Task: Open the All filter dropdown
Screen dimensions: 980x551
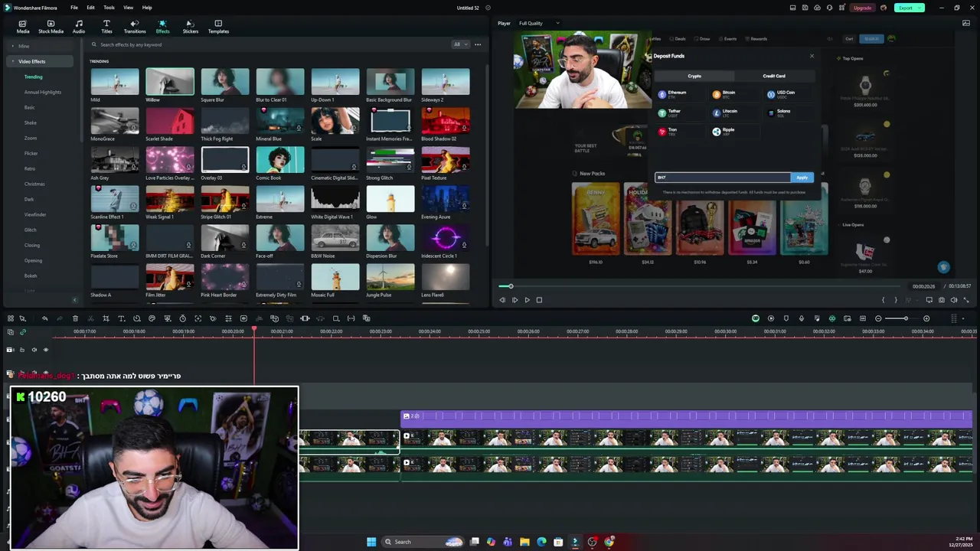Action: click(x=460, y=44)
